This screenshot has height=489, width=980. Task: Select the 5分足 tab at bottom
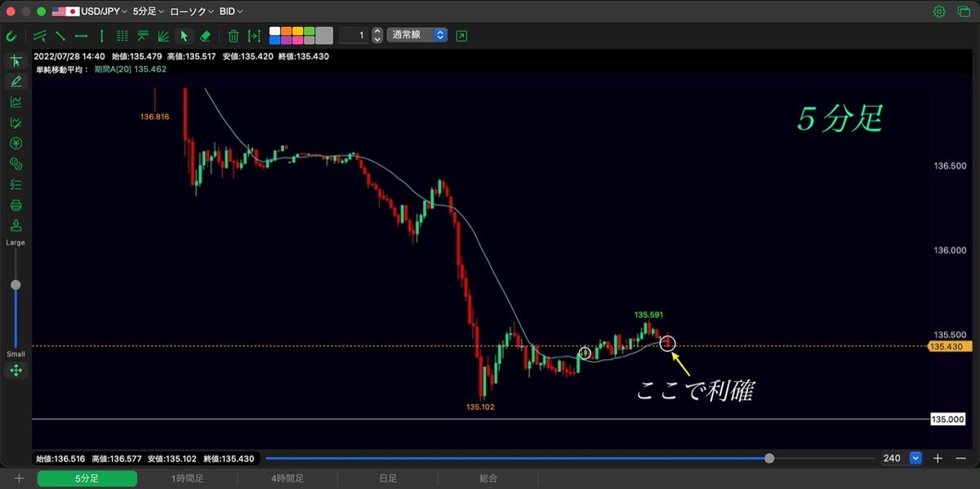point(87,478)
